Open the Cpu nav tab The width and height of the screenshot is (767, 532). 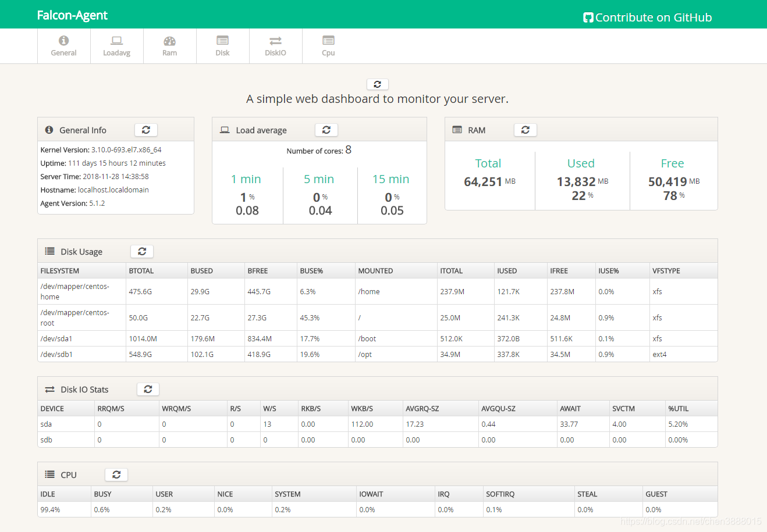point(328,46)
